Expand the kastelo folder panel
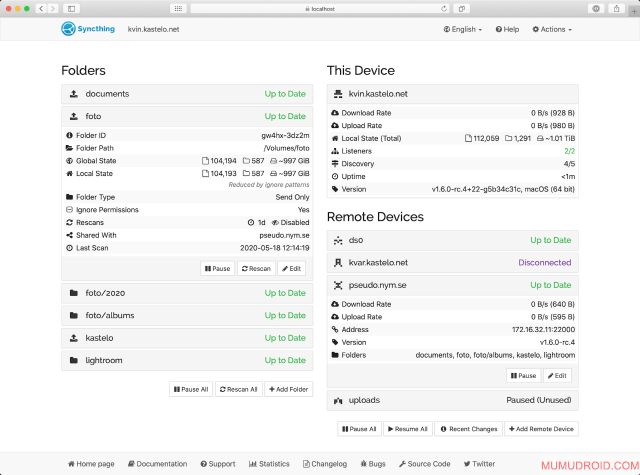640x475 pixels. pyautogui.click(x=187, y=338)
